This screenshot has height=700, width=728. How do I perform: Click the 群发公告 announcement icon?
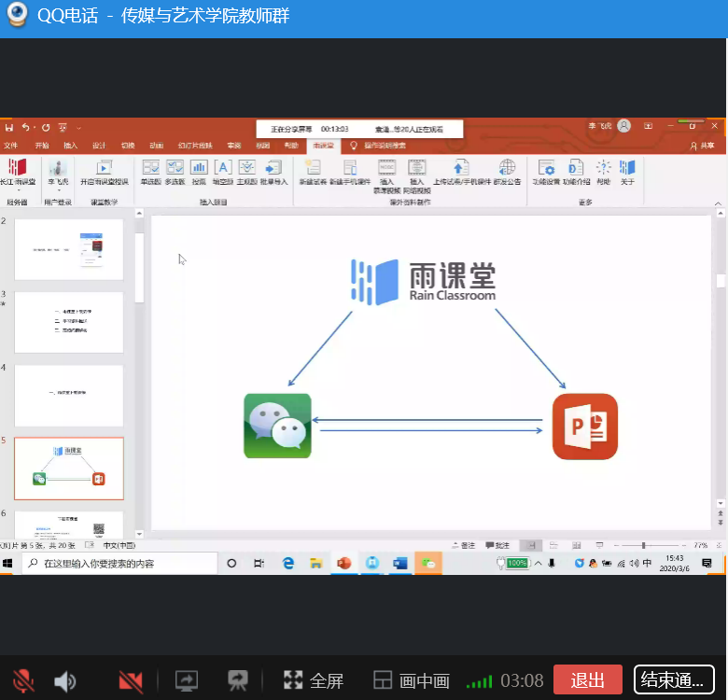tap(507, 173)
